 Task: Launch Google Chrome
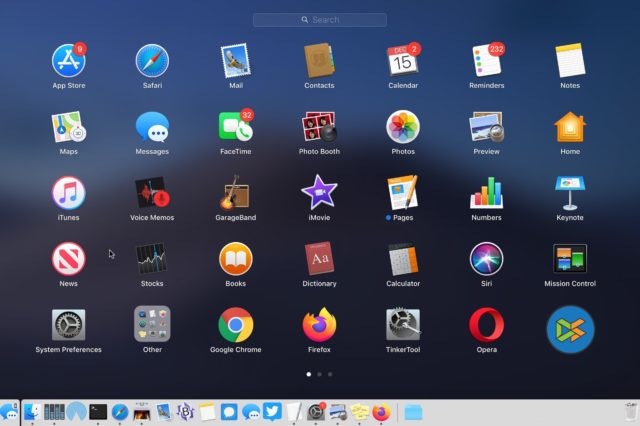[x=235, y=325]
